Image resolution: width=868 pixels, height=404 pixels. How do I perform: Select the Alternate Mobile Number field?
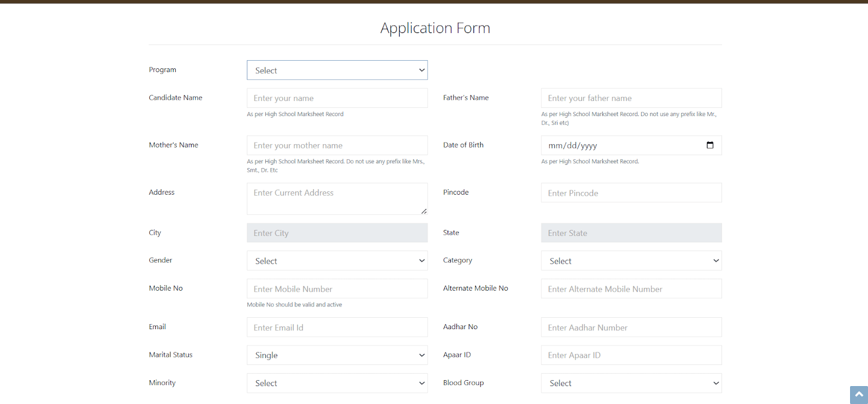[x=631, y=289]
